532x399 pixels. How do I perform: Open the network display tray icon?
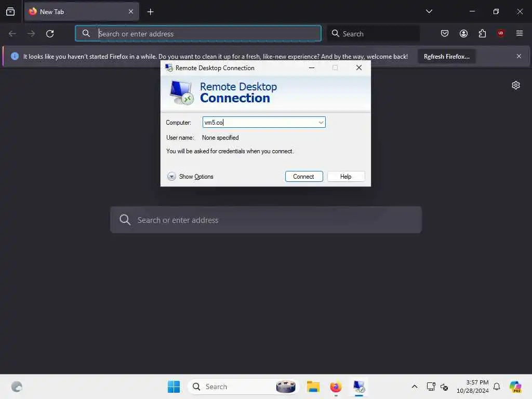point(431,387)
